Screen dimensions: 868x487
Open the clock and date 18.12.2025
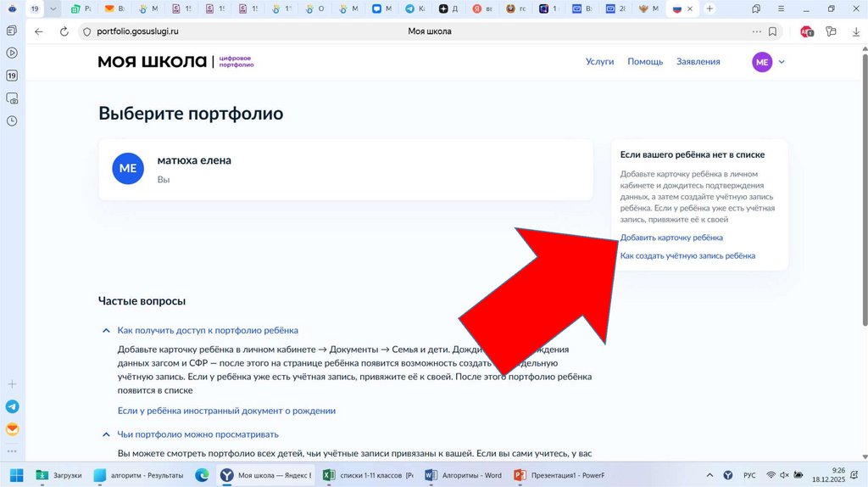pos(829,475)
